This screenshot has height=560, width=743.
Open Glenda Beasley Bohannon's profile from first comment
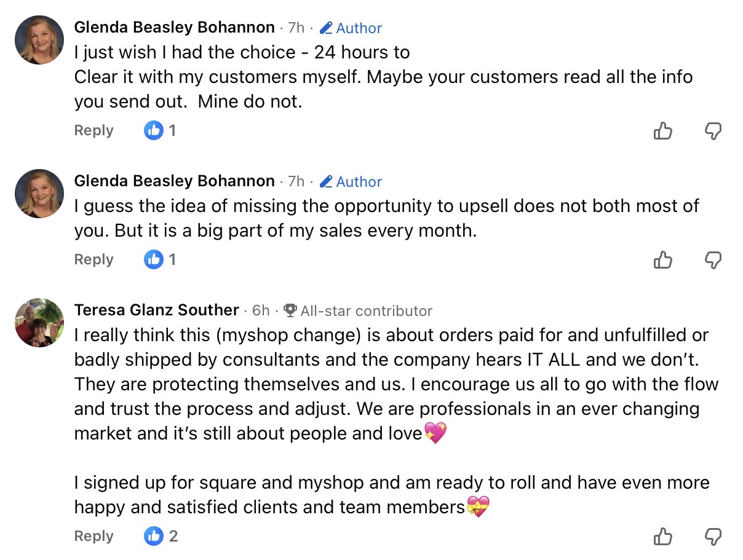coord(174,28)
